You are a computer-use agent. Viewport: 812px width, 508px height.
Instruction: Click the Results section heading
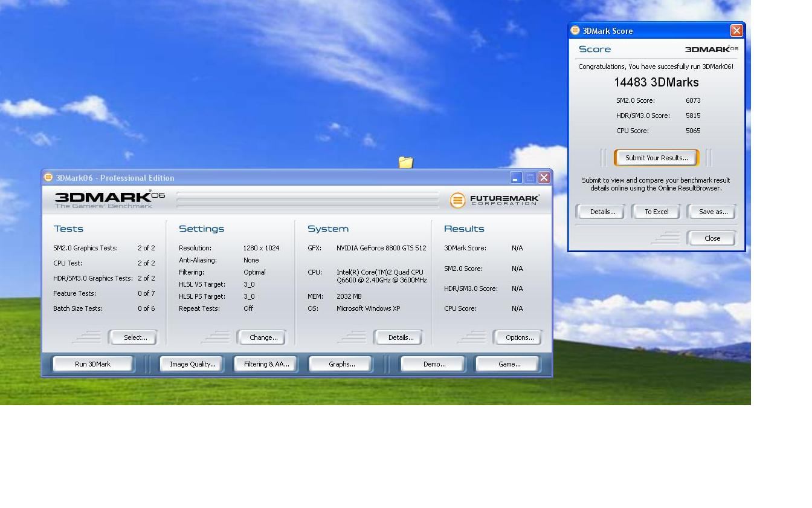coord(464,229)
